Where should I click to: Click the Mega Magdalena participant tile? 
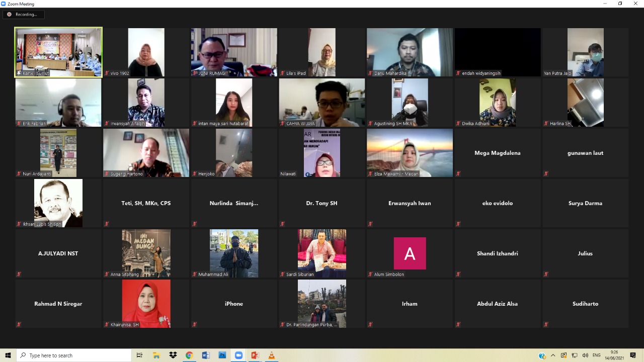point(498,153)
